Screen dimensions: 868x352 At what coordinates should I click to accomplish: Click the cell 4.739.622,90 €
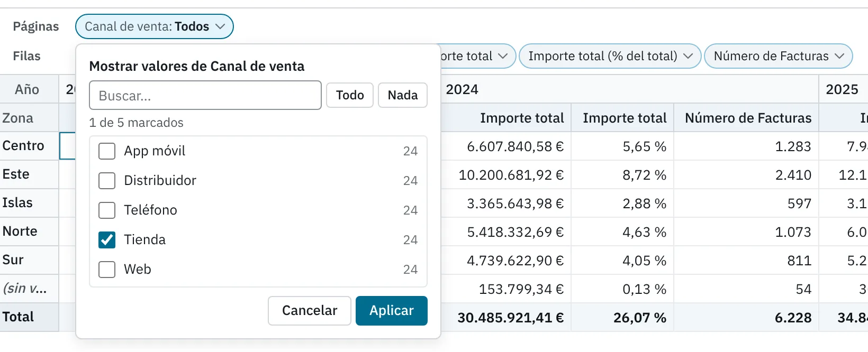(506, 261)
